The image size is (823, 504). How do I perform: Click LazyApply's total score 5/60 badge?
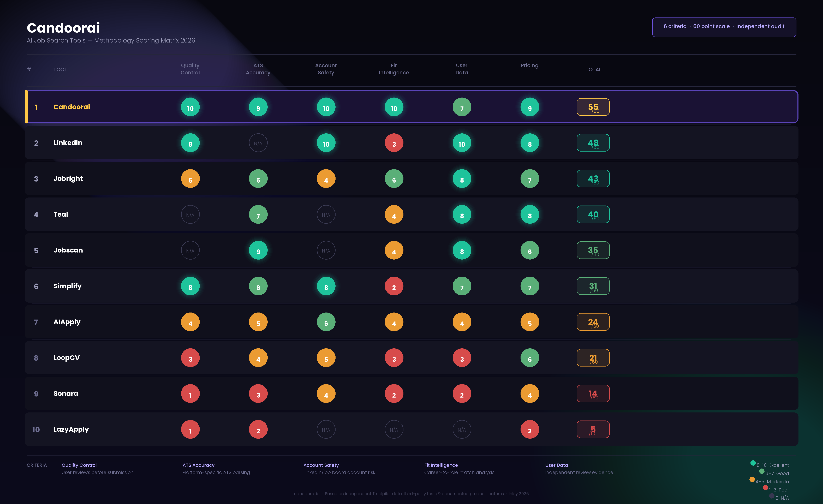(593, 430)
